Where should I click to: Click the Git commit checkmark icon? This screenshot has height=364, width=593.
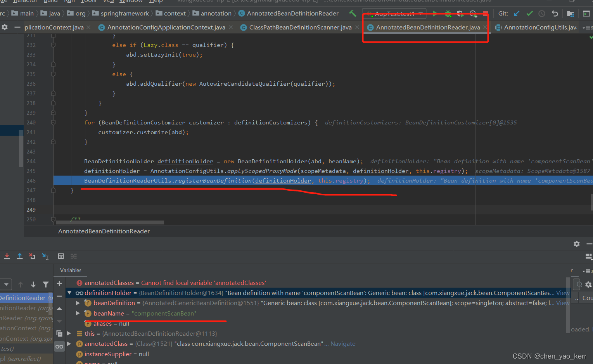(x=529, y=14)
